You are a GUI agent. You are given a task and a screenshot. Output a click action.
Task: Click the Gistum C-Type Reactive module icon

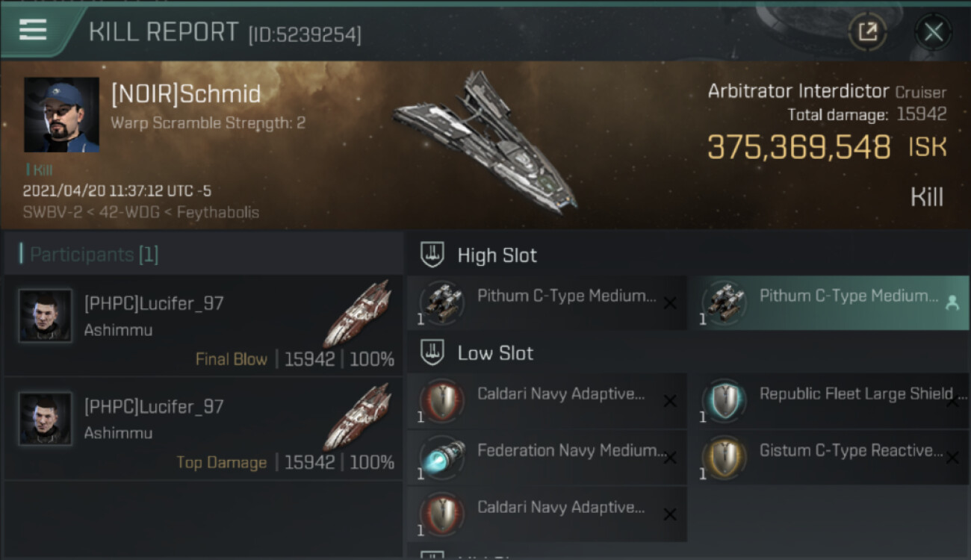pyautogui.click(x=725, y=458)
